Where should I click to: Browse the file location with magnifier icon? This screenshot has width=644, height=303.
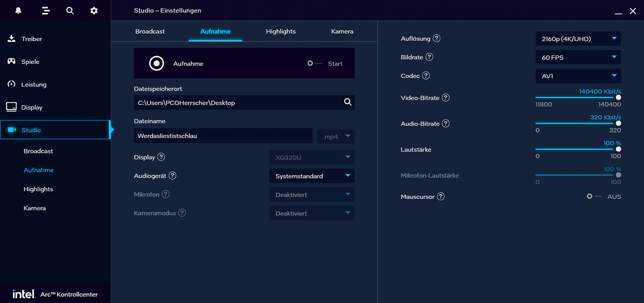coord(348,102)
